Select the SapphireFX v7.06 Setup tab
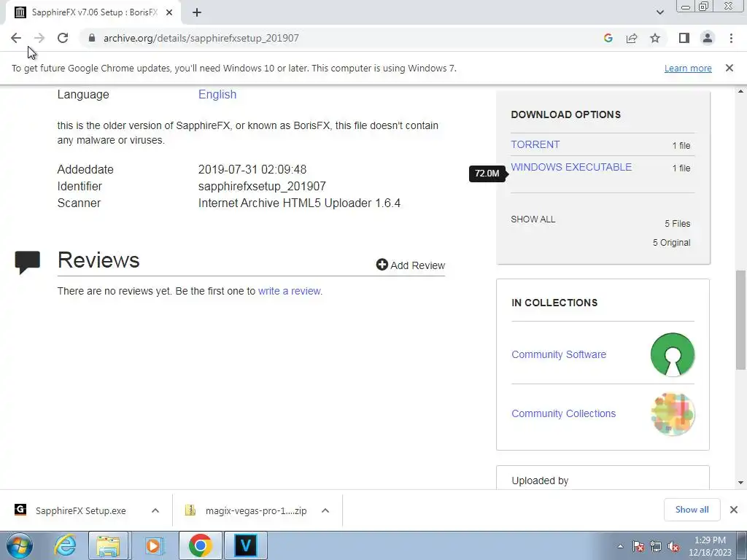Viewport: 747px width, 560px height. point(93,12)
